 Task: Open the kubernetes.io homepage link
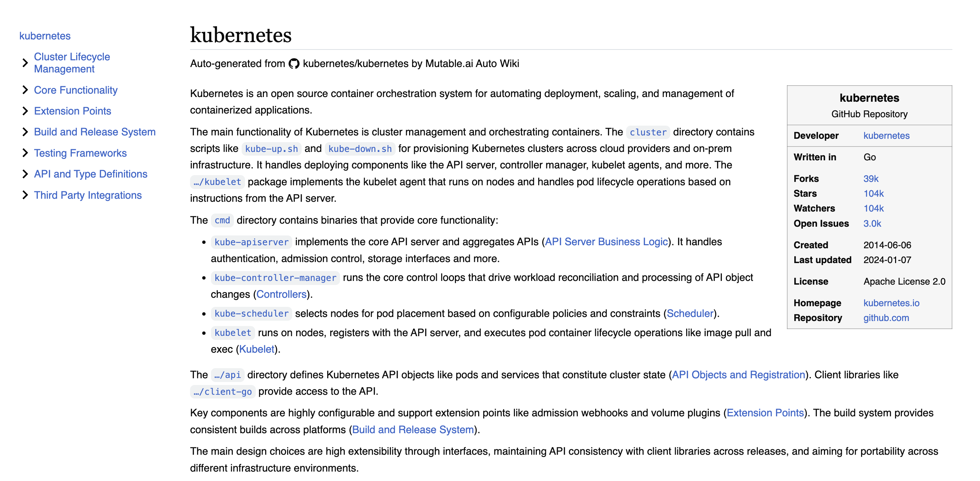click(891, 303)
